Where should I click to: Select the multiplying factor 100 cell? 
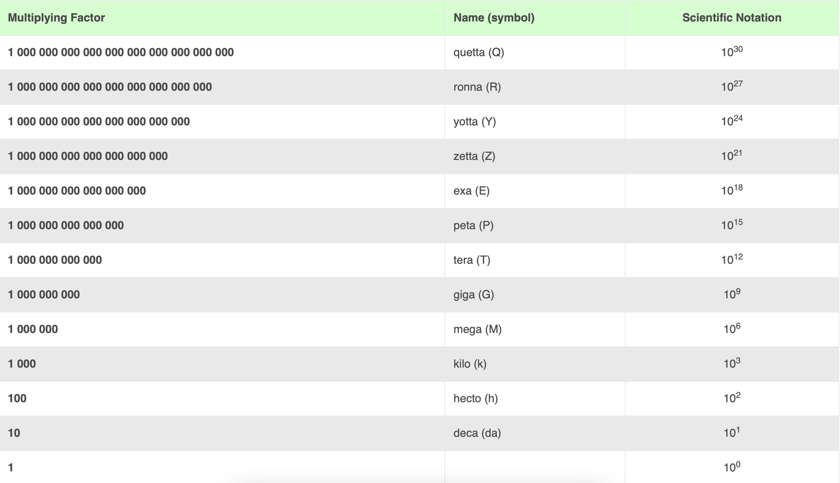17,398
